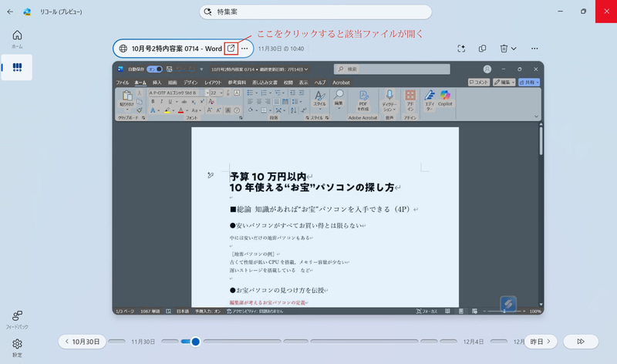Click the align left icon

pos(250,102)
